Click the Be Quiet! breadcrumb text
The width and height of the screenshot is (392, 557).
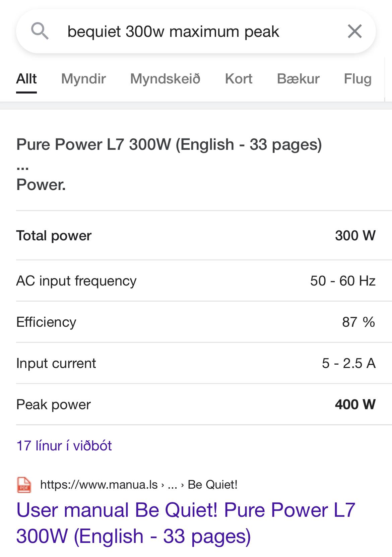212,485
